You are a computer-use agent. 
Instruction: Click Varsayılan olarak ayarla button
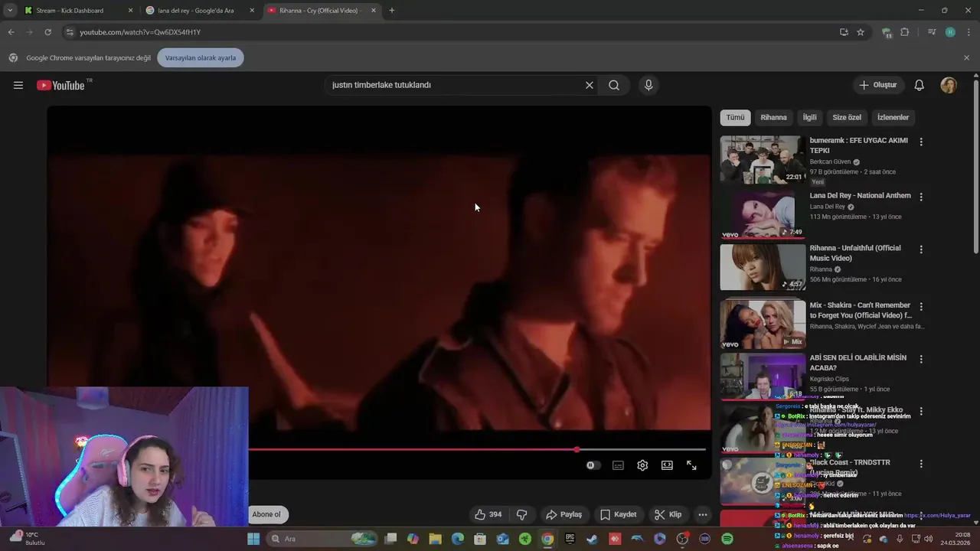201,57
